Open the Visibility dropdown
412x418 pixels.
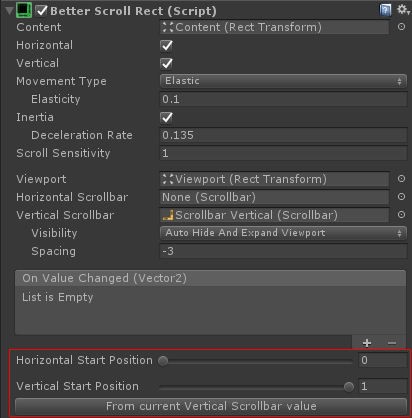pyautogui.click(x=283, y=233)
